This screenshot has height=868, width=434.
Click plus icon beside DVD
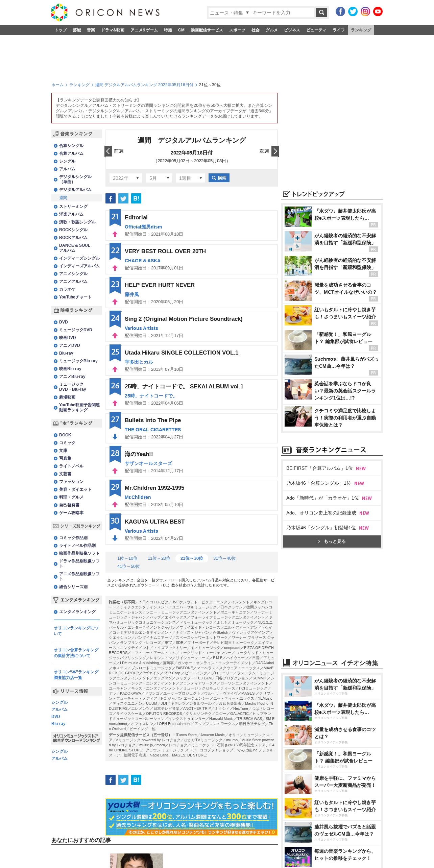[55, 322]
